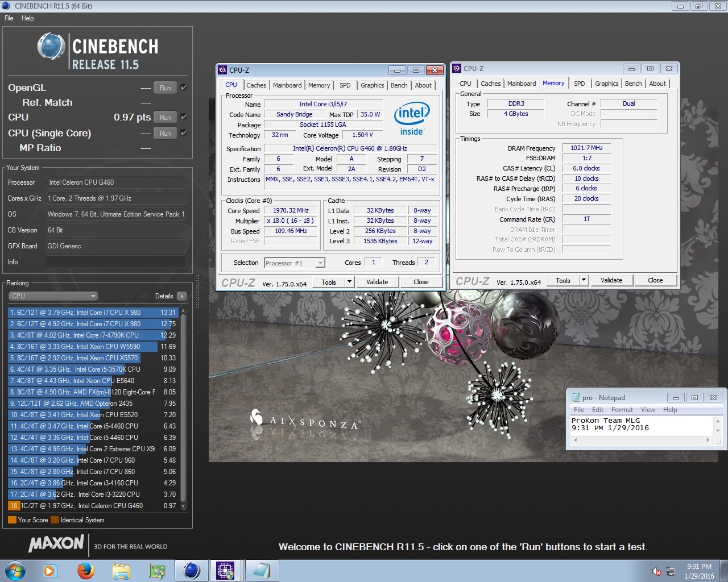
Task: Click the Multiplier value x 18.0
Action: (291, 221)
